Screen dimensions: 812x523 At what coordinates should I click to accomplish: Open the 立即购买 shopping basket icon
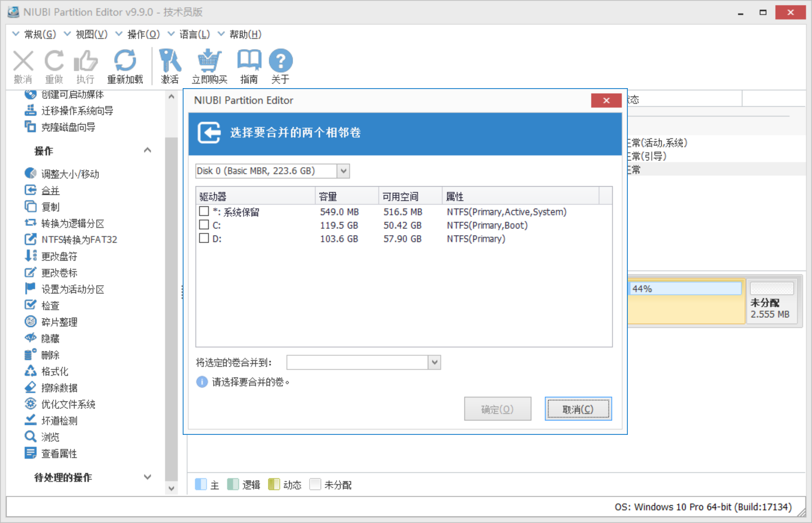(x=209, y=61)
